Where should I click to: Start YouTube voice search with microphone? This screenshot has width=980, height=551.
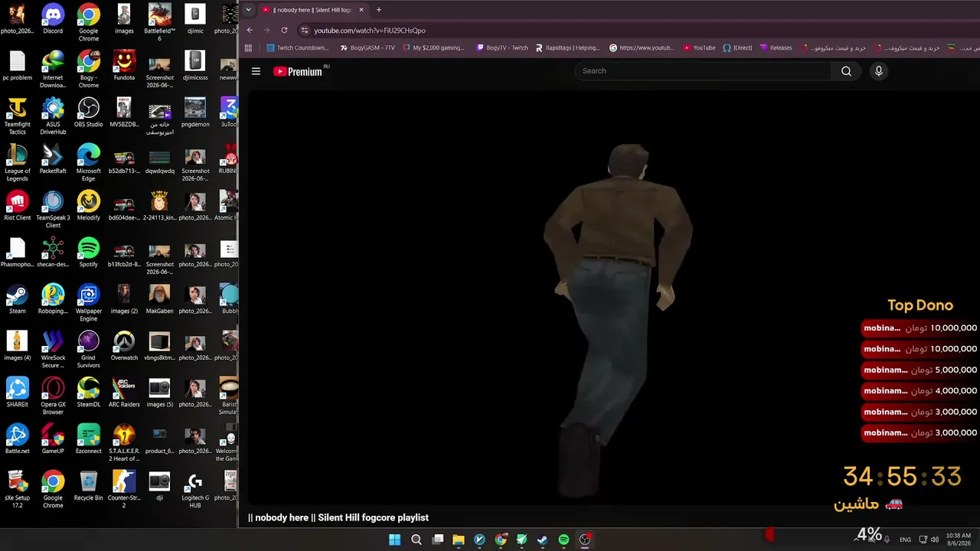[878, 71]
